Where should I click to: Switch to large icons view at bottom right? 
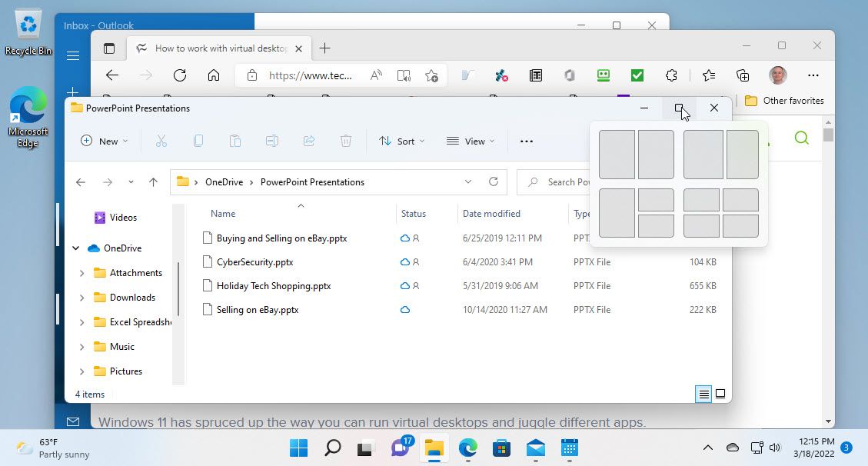click(x=720, y=394)
